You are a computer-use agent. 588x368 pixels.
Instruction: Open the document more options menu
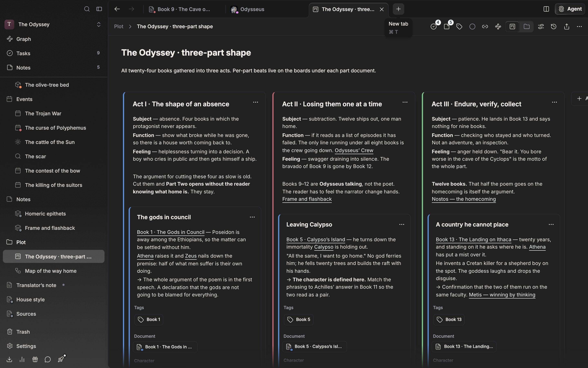coord(579,26)
